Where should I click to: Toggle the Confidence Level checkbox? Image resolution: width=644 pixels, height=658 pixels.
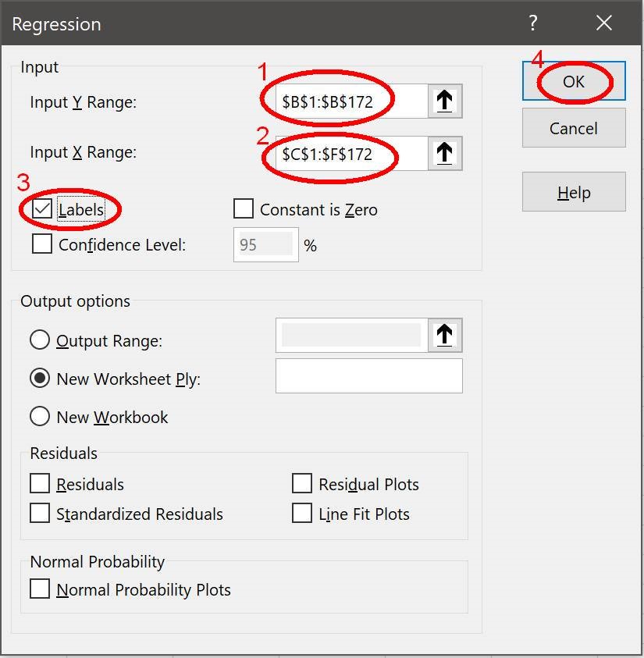pos(42,244)
